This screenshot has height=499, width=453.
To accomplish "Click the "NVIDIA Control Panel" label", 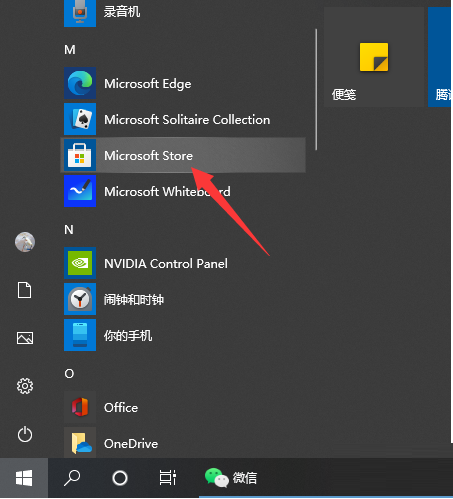I will pyautogui.click(x=166, y=264).
